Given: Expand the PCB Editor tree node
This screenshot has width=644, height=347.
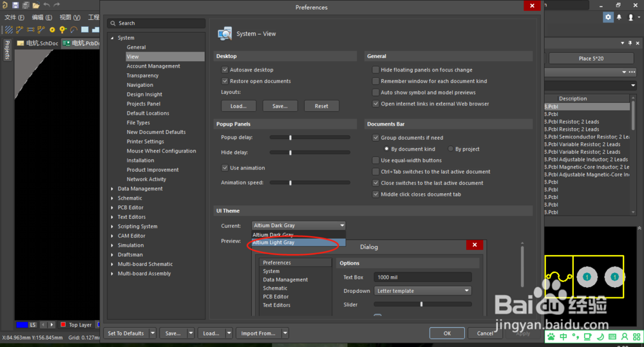Looking at the screenshot, I should click(x=112, y=208).
